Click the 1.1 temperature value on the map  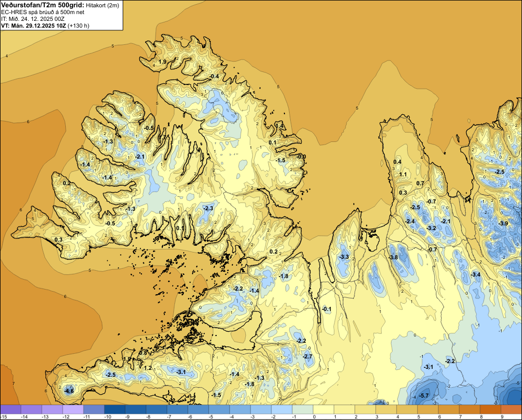point(403,174)
